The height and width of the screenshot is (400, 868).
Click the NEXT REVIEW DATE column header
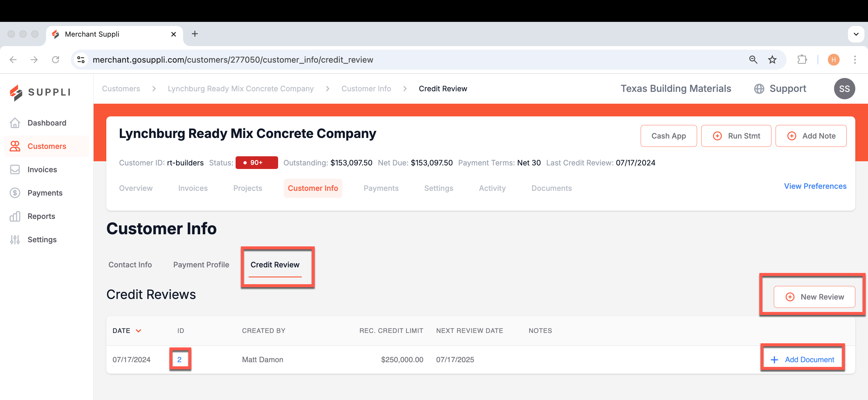click(470, 331)
